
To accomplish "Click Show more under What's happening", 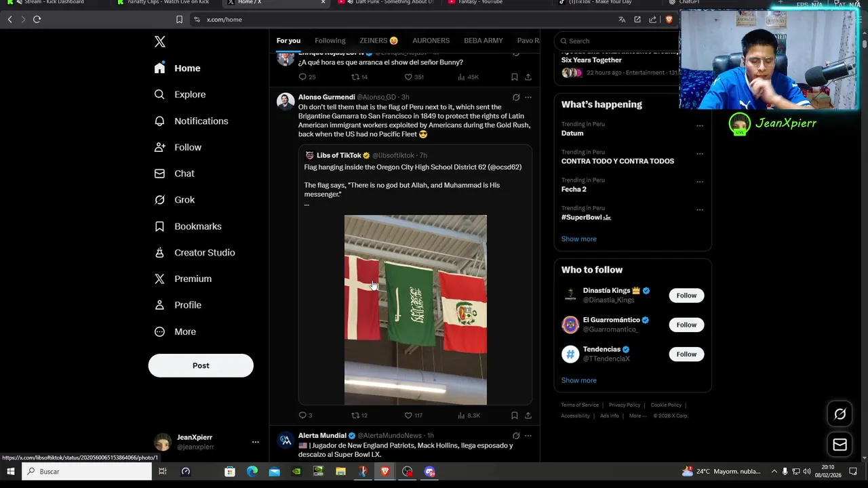I will click(x=578, y=239).
